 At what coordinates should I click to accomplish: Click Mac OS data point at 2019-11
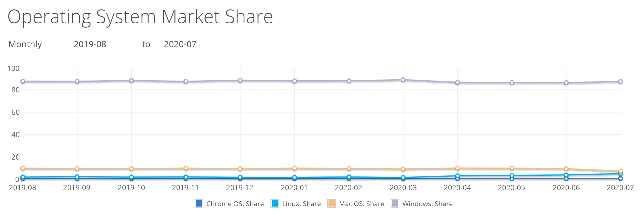click(x=186, y=168)
